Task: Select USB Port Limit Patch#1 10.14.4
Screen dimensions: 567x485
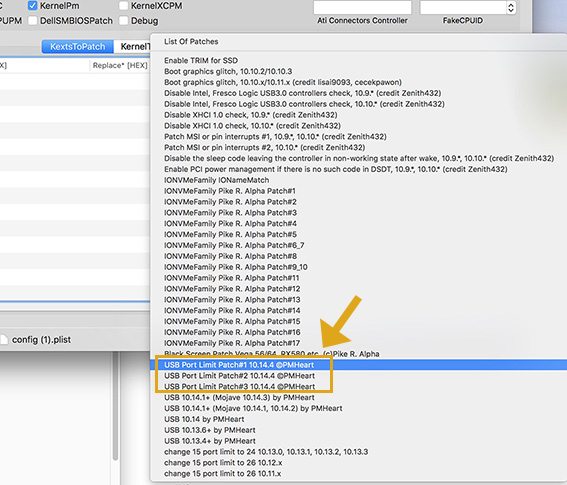Action: coord(359,365)
